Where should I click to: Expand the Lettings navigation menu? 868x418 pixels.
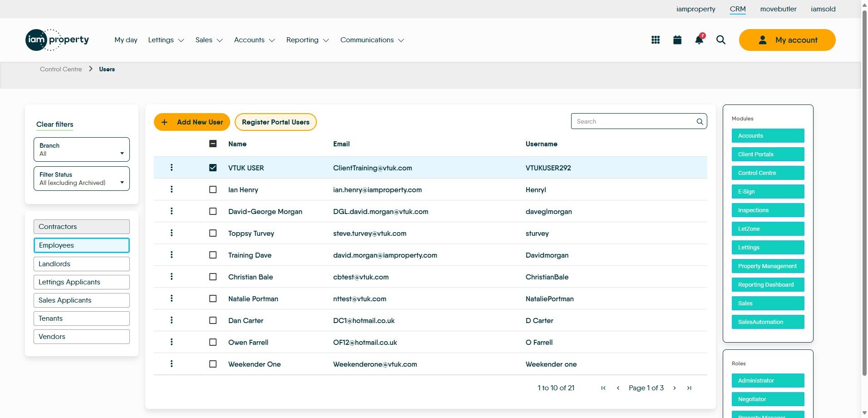pyautogui.click(x=166, y=40)
